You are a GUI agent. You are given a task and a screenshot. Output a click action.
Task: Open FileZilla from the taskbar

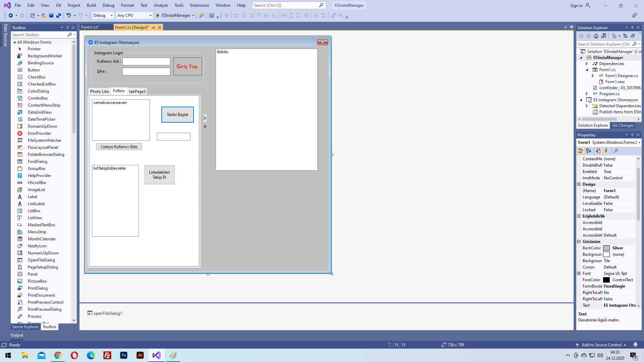tap(107, 355)
